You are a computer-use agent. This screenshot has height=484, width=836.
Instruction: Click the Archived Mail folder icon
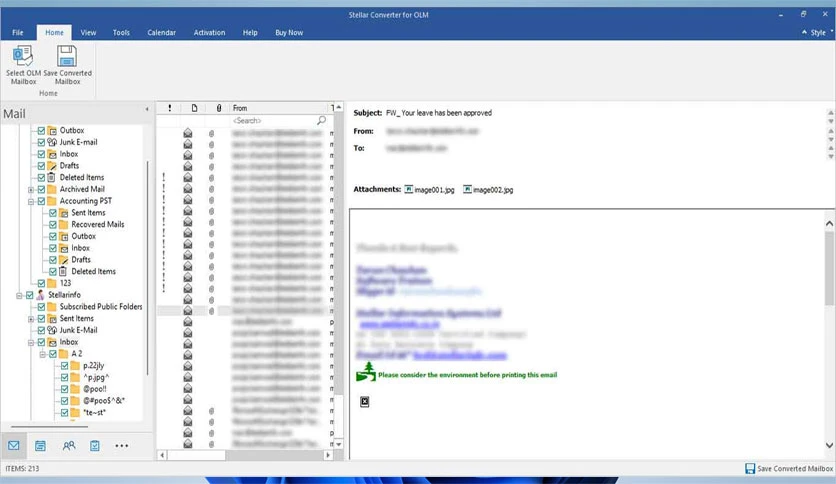tap(52, 189)
